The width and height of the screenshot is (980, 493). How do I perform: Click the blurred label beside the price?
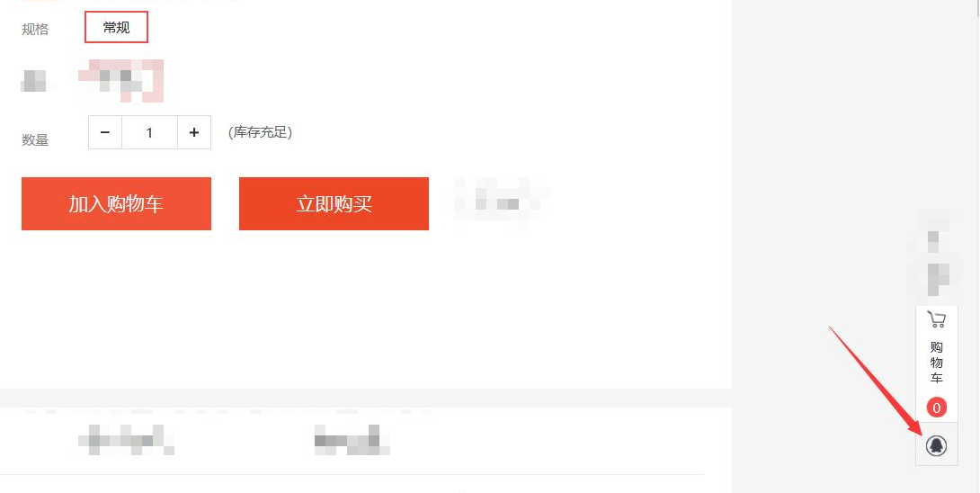point(36,81)
